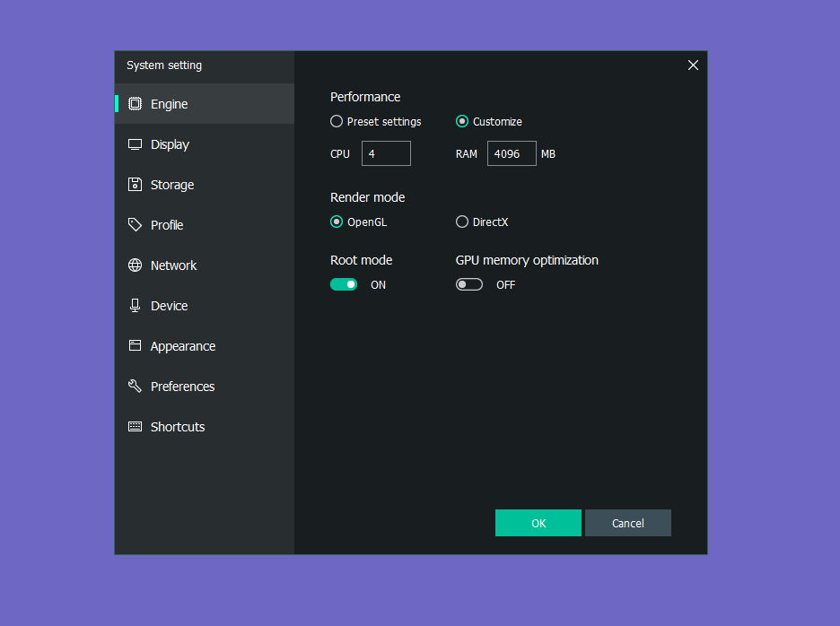Open the Network settings section

click(x=173, y=265)
